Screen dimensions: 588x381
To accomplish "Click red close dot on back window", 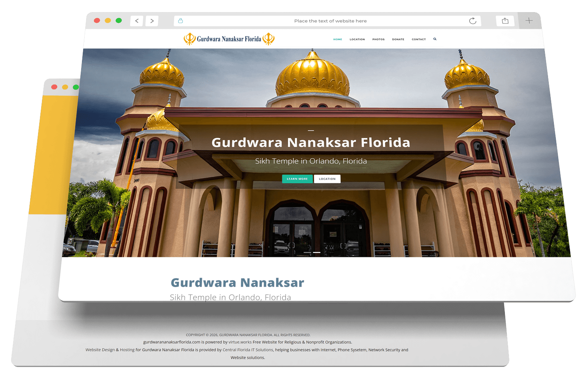I will point(54,87).
